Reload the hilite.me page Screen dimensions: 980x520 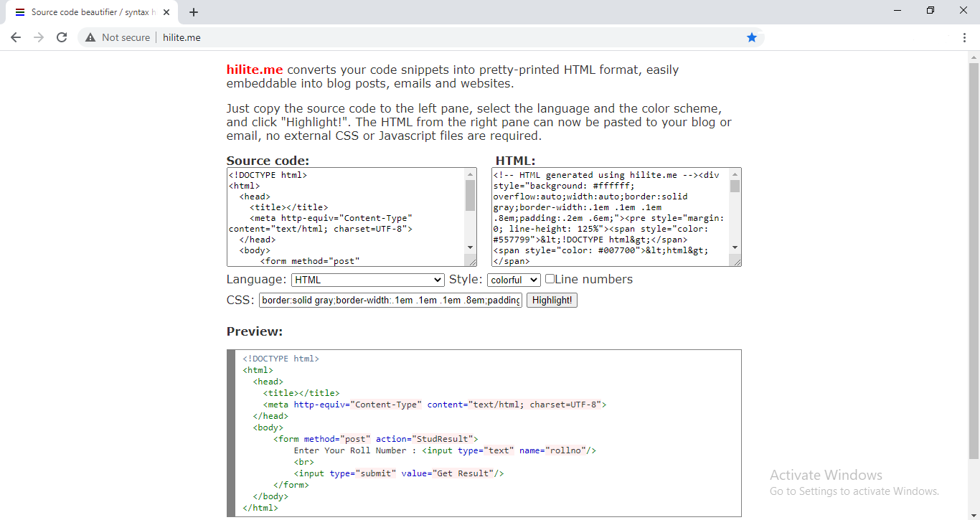pyautogui.click(x=62, y=37)
